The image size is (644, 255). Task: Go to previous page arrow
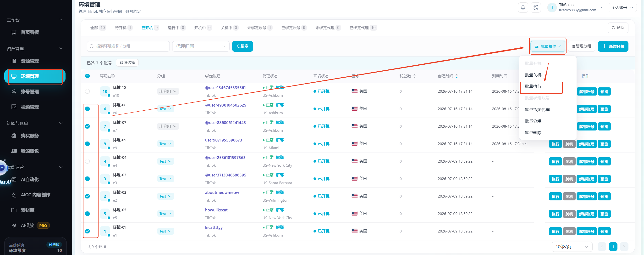tap(601, 247)
